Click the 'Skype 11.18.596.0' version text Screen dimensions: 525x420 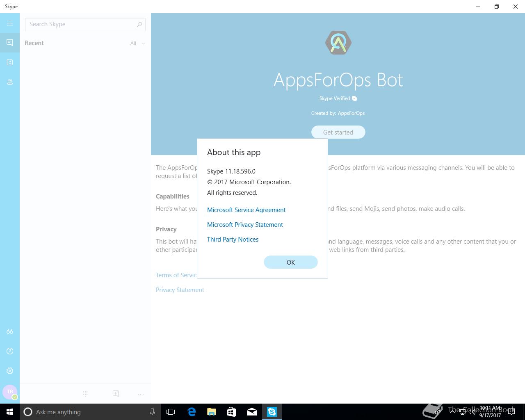coord(231,171)
